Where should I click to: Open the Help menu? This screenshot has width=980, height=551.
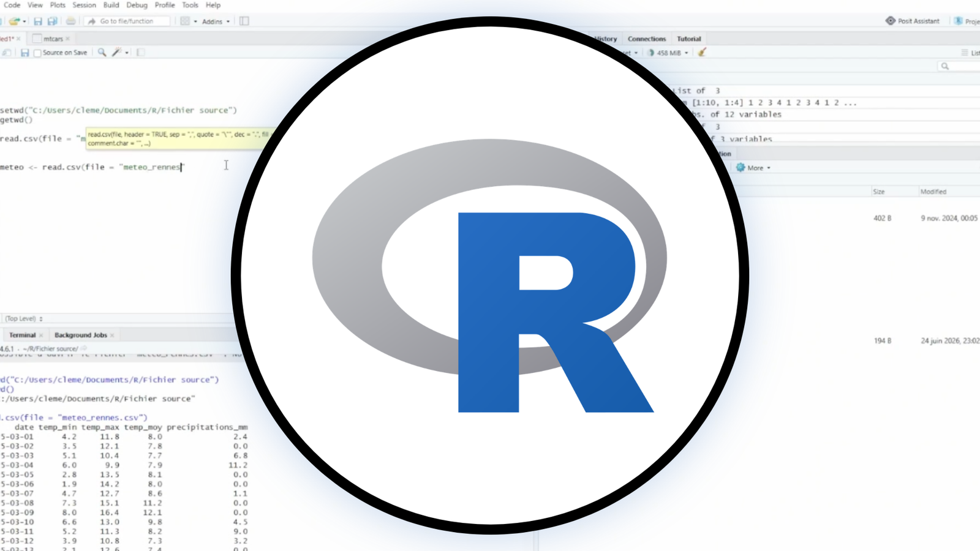(x=213, y=5)
